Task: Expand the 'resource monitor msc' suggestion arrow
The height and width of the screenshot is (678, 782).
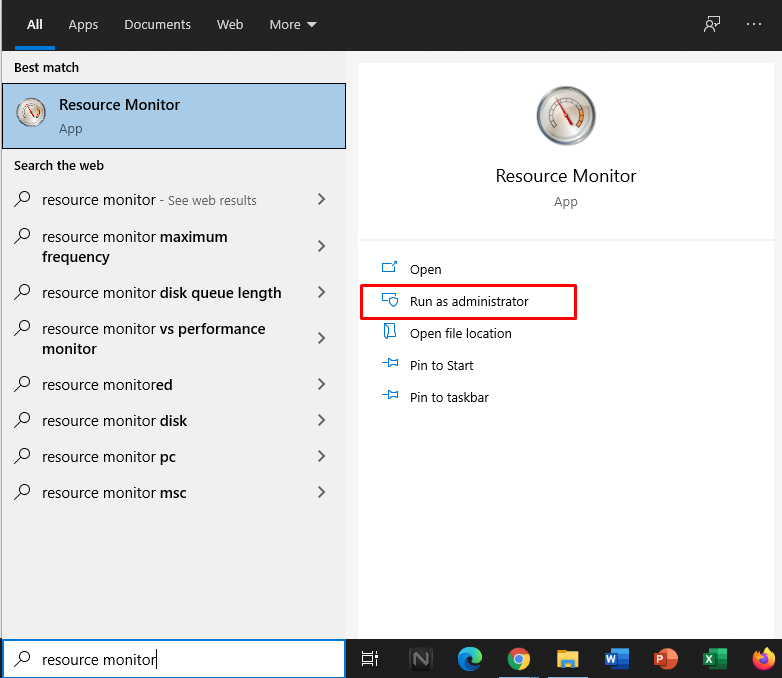Action: (x=322, y=492)
